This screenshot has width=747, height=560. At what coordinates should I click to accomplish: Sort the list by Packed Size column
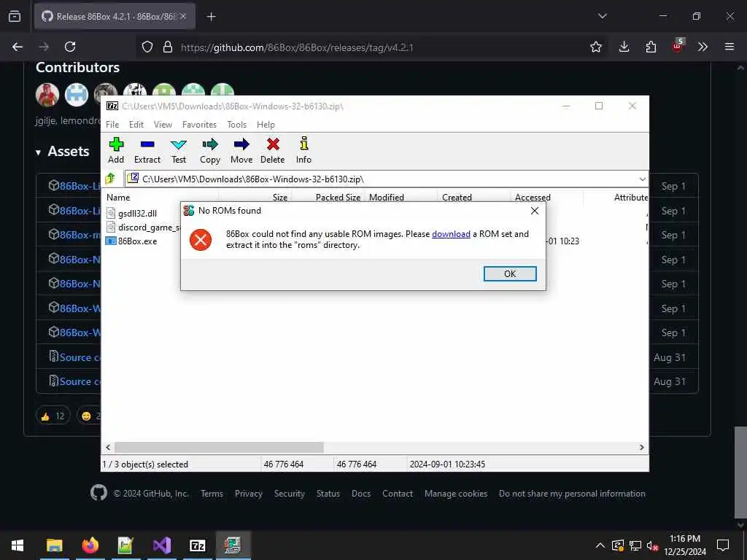(x=338, y=197)
